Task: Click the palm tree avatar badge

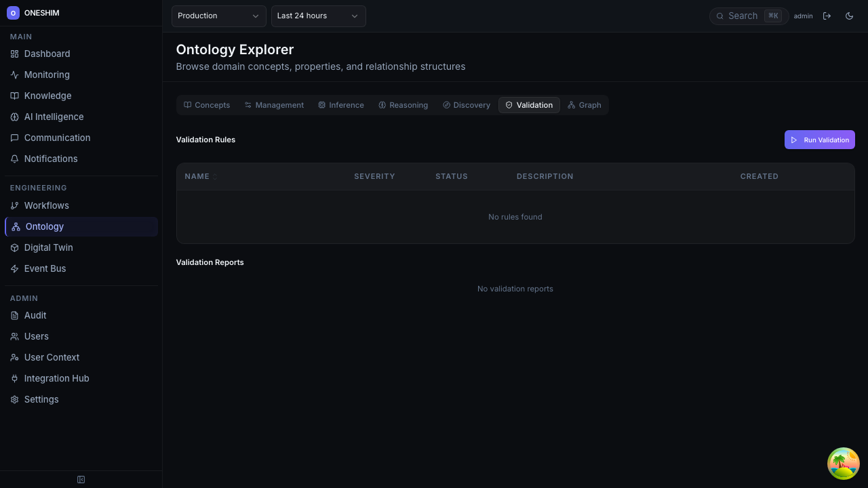Action: (x=843, y=464)
